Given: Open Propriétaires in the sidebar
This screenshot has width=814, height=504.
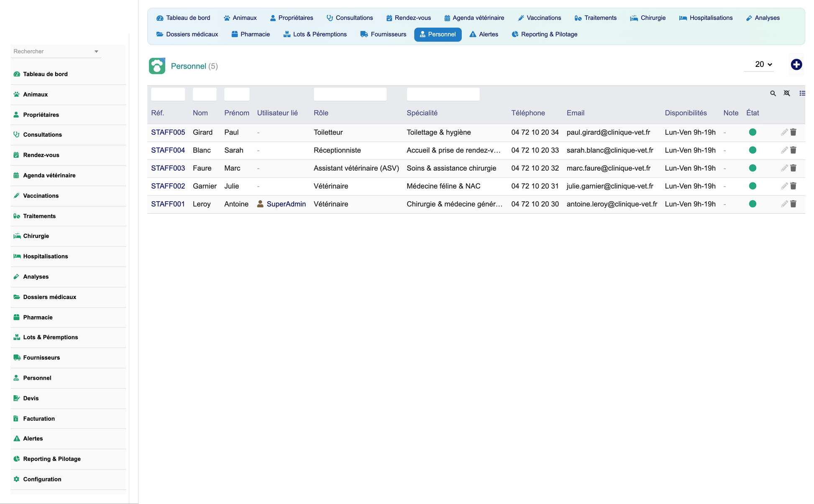Looking at the screenshot, I should click(41, 115).
